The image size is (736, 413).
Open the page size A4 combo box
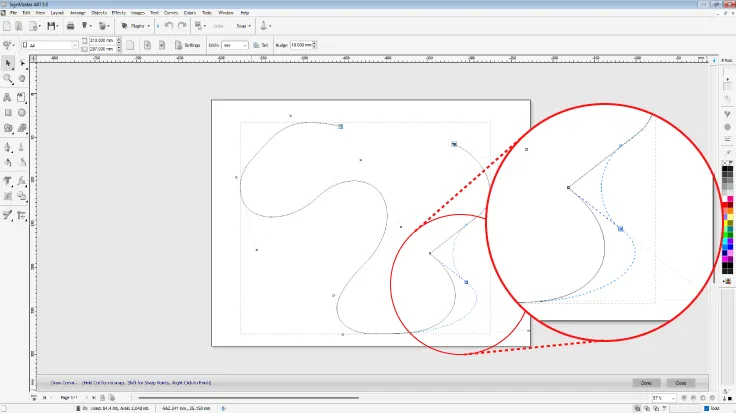(x=50, y=45)
